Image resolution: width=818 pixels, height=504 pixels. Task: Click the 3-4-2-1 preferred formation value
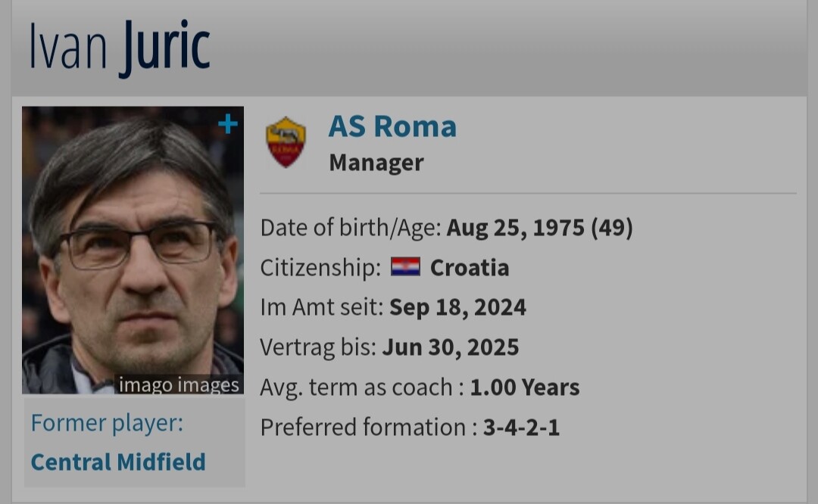(x=521, y=428)
